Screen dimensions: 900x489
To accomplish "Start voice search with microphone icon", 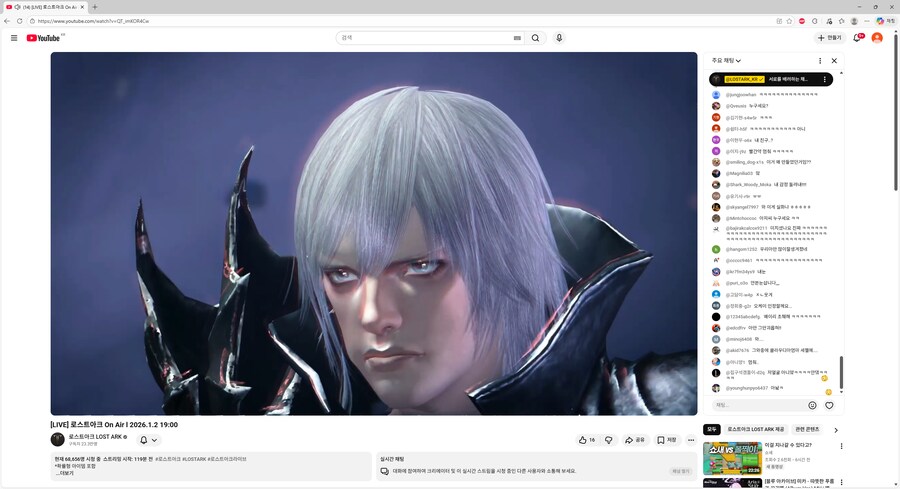I will click(x=558, y=38).
